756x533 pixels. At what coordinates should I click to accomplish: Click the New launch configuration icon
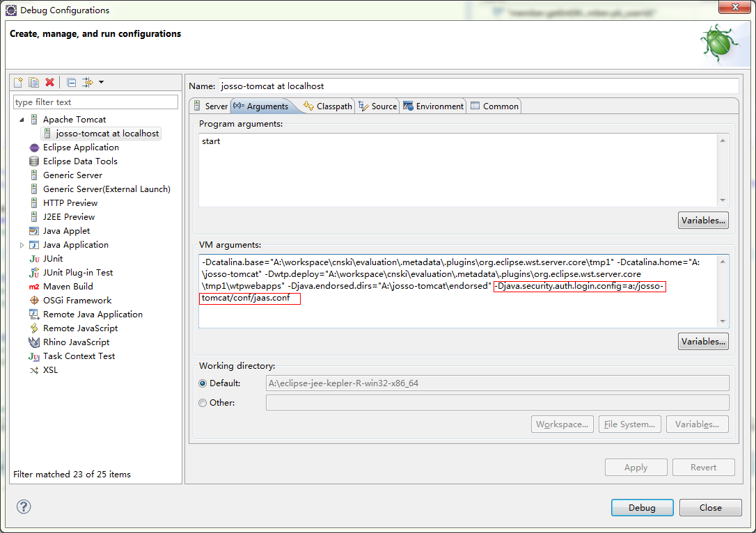18,82
